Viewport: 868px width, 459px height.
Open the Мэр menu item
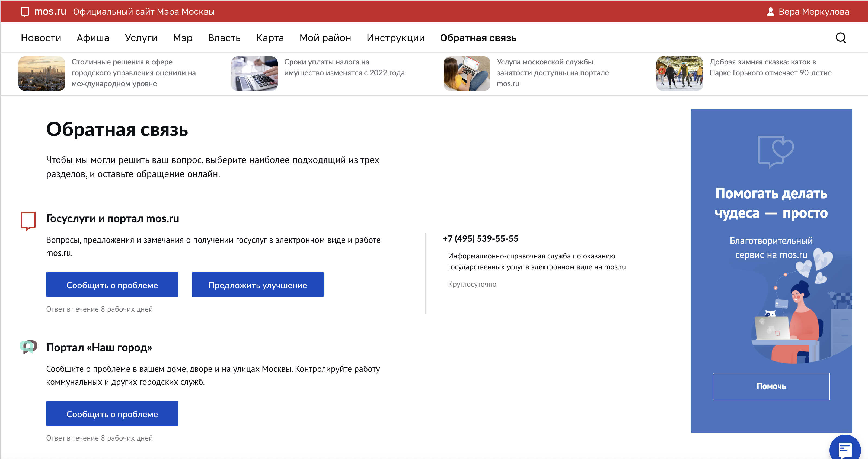point(183,38)
